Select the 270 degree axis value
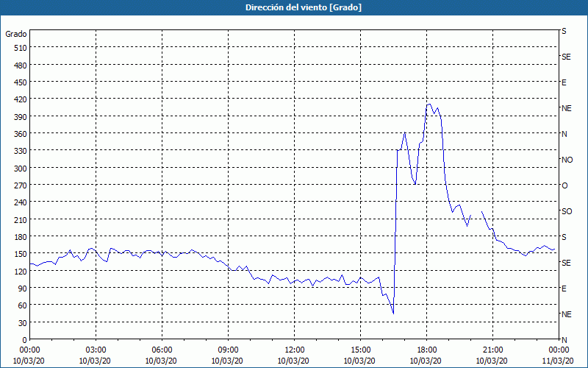The height and width of the screenshot is (368, 588). [21, 185]
